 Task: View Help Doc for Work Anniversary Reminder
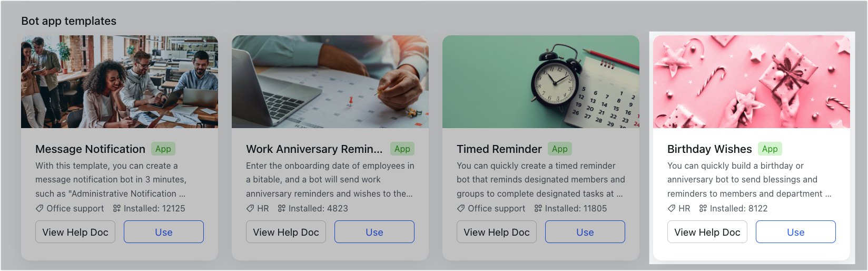point(286,232)
